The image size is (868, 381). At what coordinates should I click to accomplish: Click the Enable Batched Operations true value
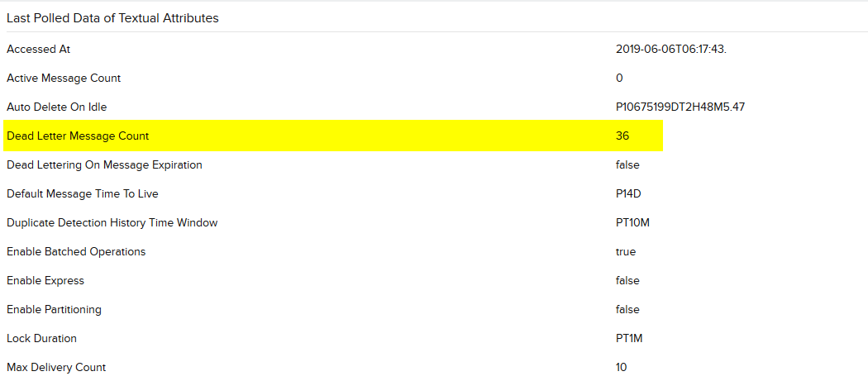coord(626,251)
